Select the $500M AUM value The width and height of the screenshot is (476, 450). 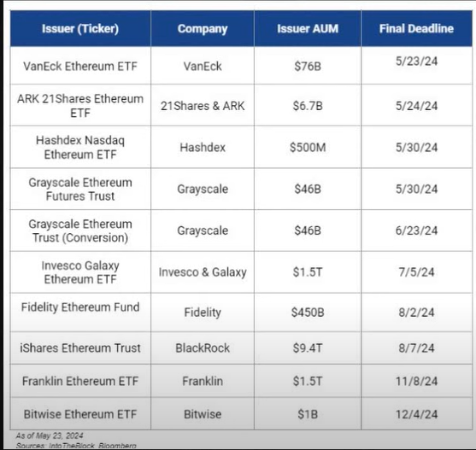[308, 148]
